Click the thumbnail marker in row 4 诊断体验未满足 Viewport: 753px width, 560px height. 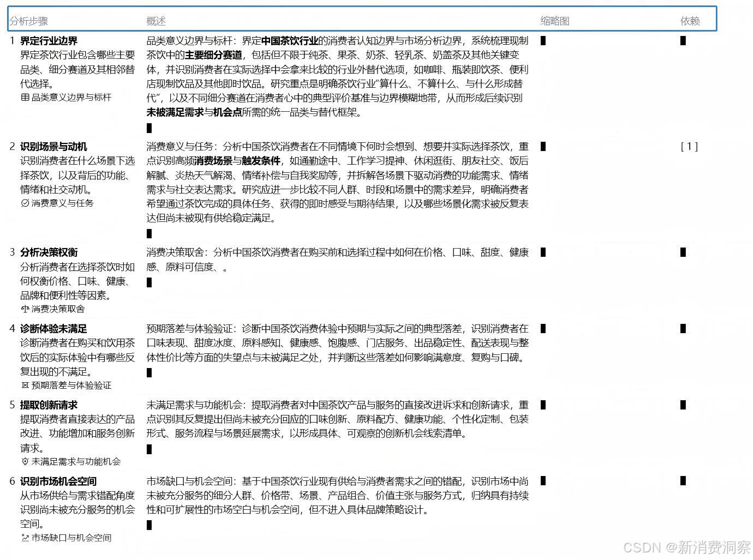(543, 328)
